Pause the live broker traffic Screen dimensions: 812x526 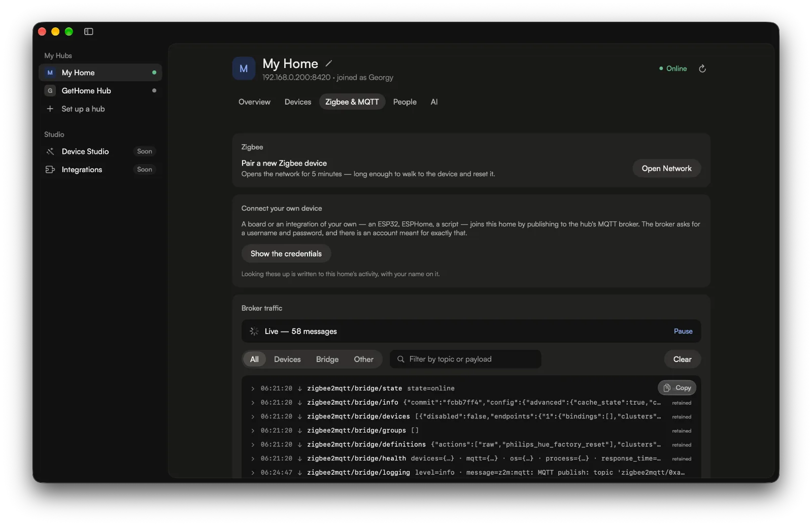click(683, 331)
